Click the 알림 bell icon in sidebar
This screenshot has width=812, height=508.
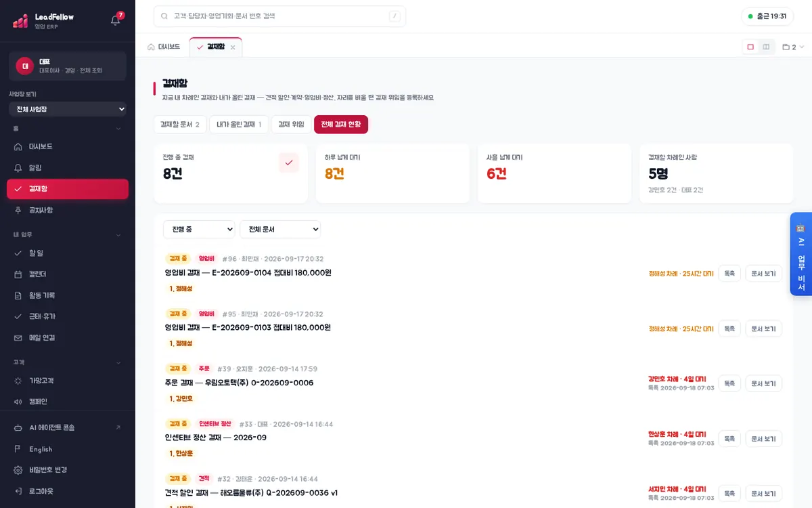(18, 167)
